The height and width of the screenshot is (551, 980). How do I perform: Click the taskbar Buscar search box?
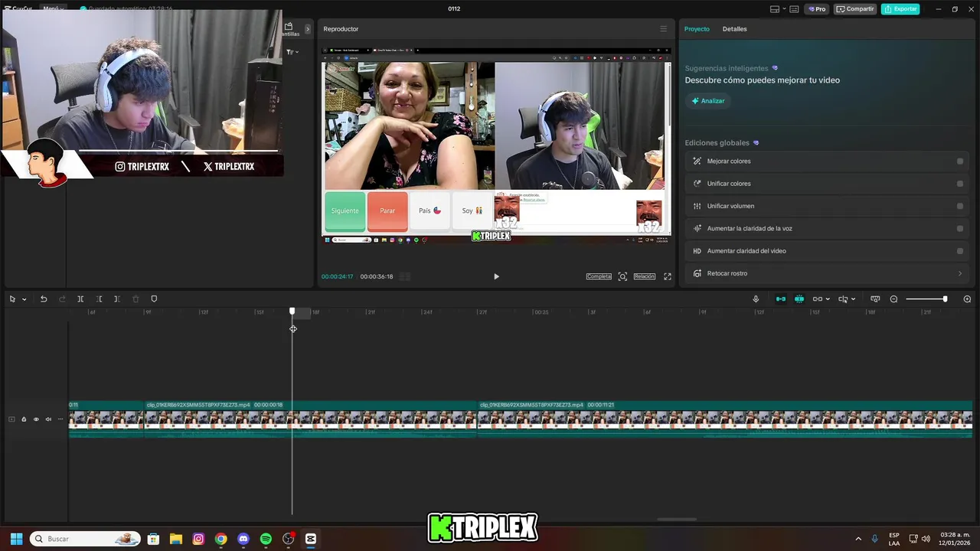coord(85,539)
